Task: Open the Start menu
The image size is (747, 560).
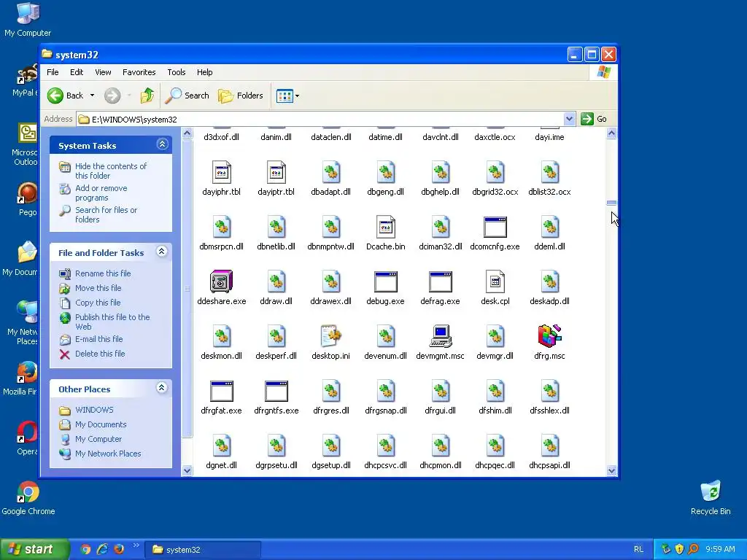Action: tap(34, 550)
